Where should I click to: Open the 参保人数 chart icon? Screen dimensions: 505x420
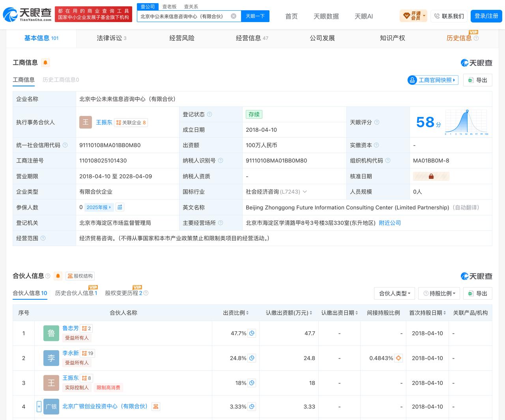(120, 207)
